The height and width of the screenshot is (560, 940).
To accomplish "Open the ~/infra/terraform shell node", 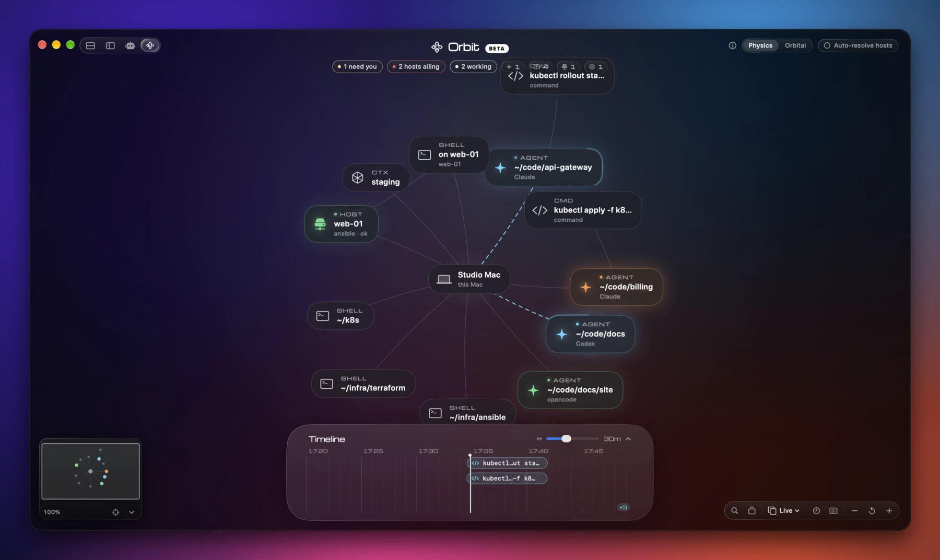I will click(363, 384).
